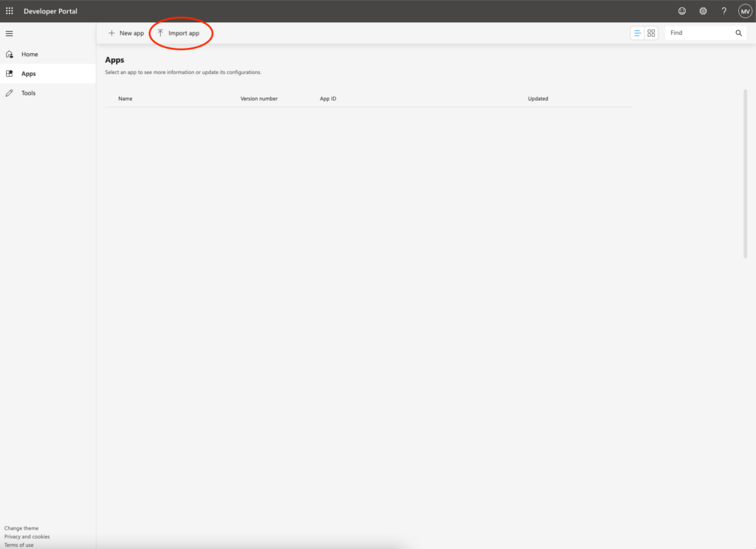This screenshot has height=549, width=756.
Task: Click the Tools pencil icon in sidebar
Action: click(x=9, y=93)
